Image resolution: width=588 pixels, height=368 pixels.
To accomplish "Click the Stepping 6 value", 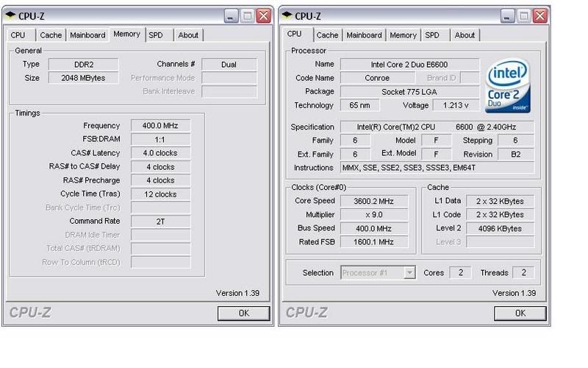I will pos(516,141).
